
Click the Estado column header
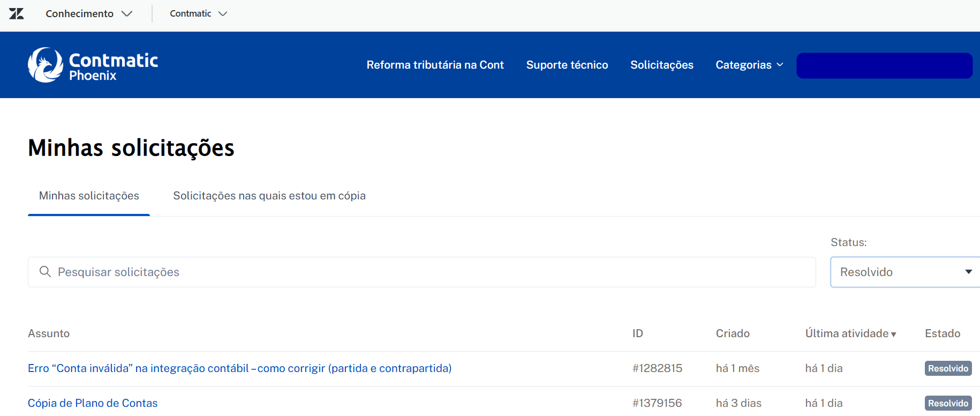click(943, 333)
